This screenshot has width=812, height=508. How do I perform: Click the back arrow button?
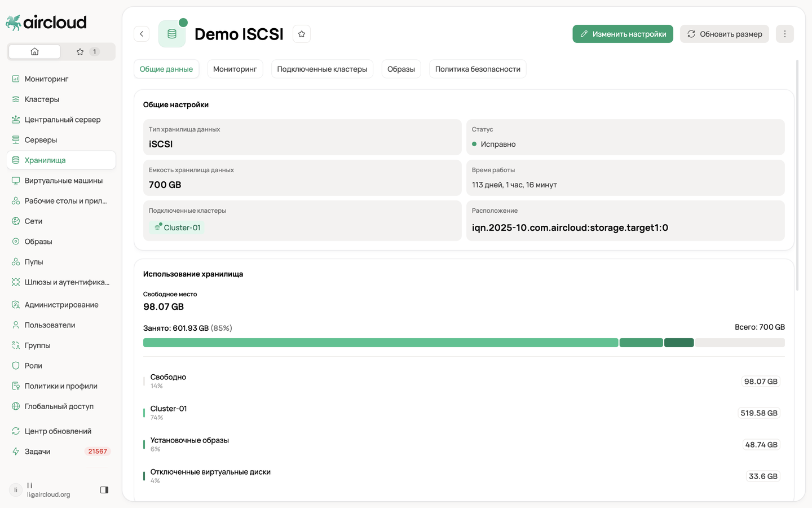(x=142, y=34)
